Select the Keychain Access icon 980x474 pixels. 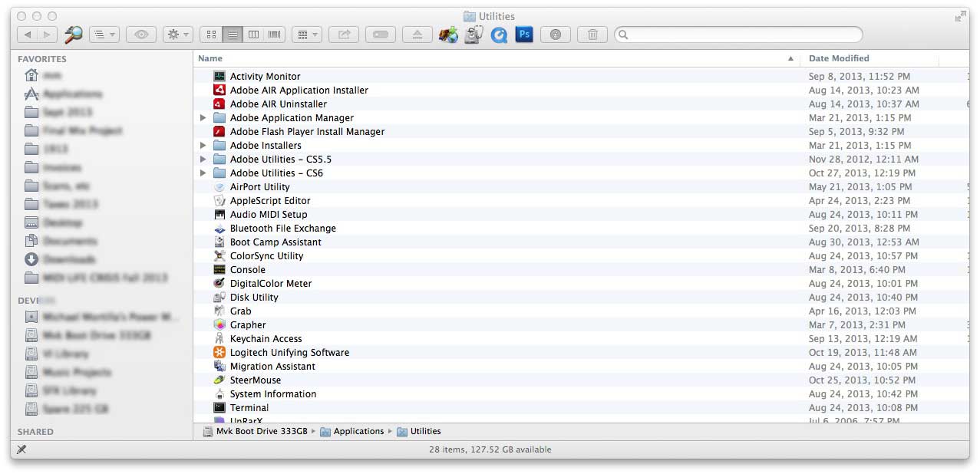click(219, 339)
